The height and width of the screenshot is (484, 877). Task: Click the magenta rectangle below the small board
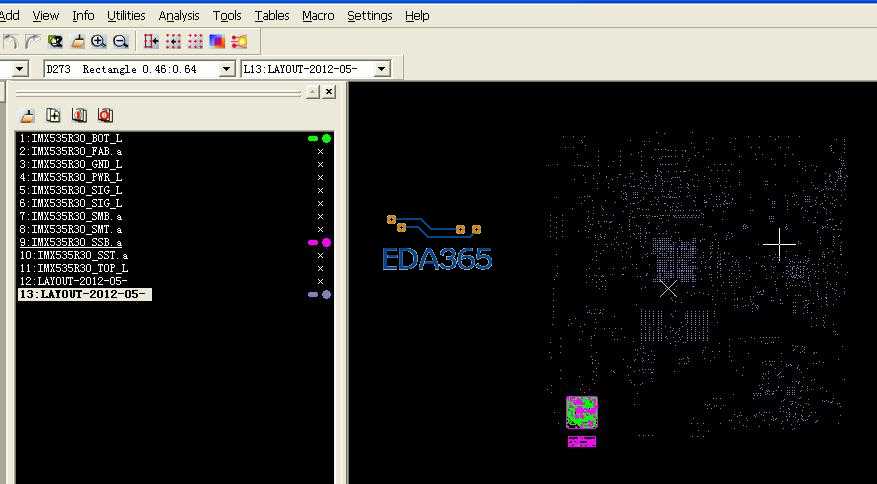pos(582,441)
